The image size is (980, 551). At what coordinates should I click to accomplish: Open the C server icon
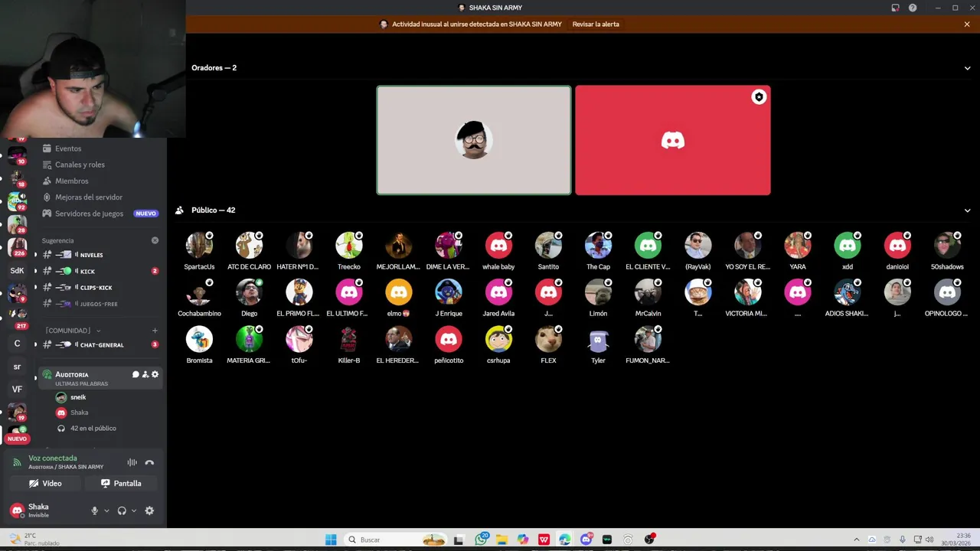pos(17,344)
